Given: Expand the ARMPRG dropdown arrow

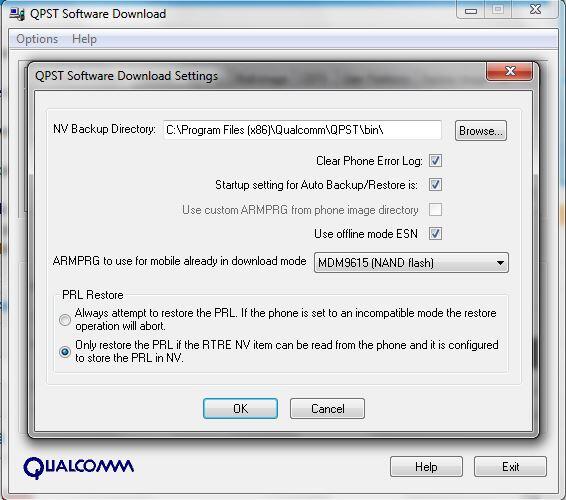Looking at the screenshot, I should click(500, 263).
